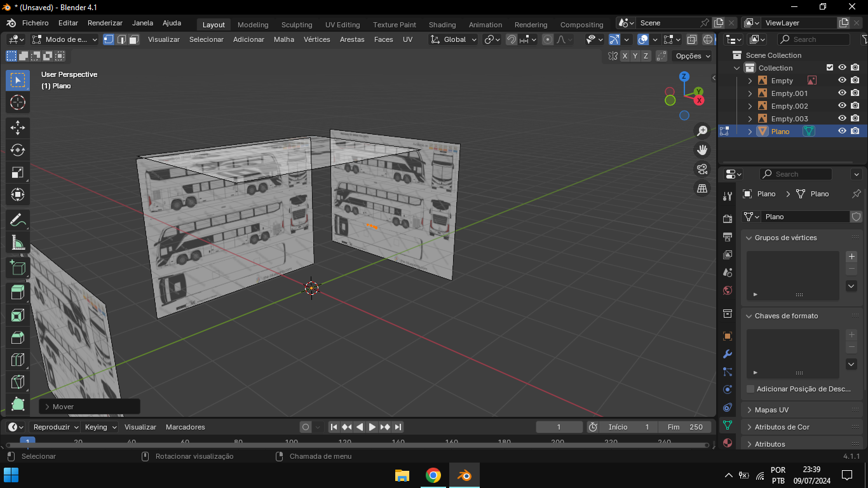Screen dimensions: 868x488
Task: Open the pivot point dropdown
Action: click(492, 39)
